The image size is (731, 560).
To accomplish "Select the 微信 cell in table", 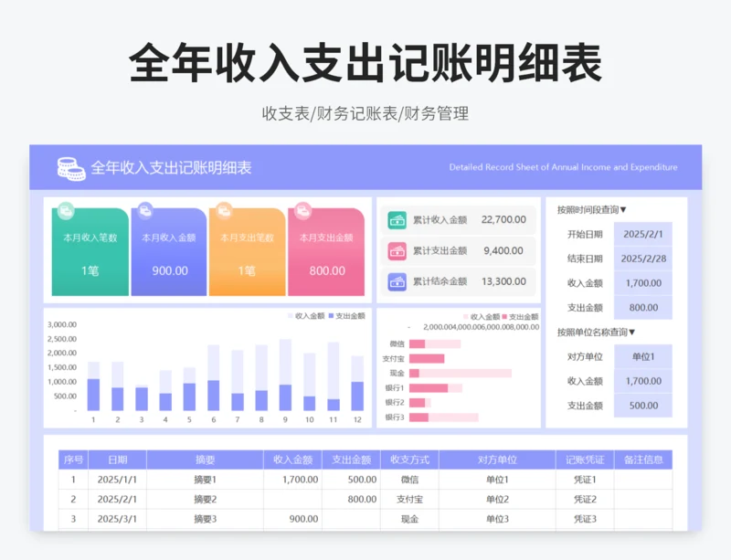I will 409,480.
